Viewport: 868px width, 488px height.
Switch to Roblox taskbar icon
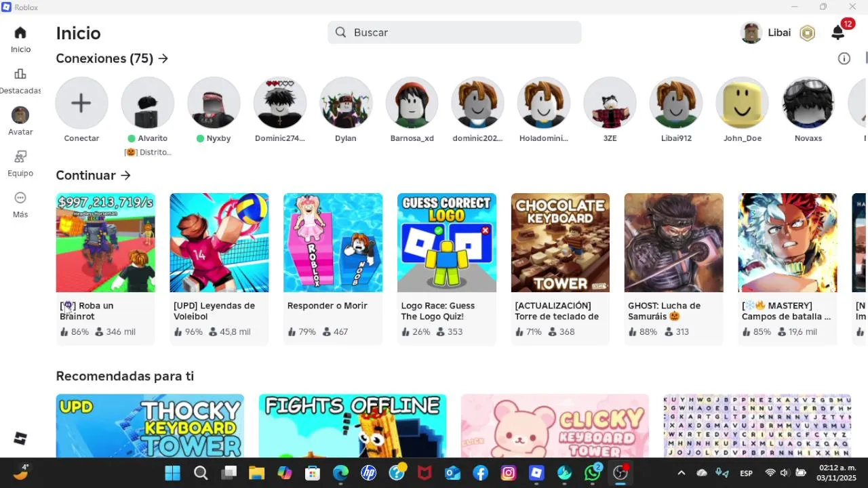click(536, 473)
